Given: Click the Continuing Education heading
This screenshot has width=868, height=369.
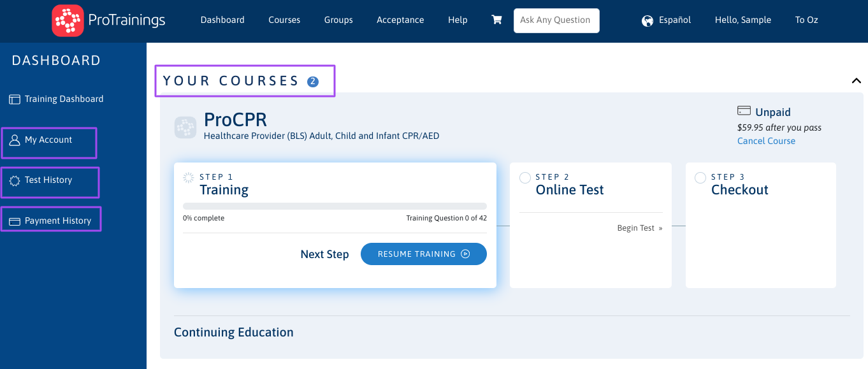Looking at the screenshot, I should point(234,333).
